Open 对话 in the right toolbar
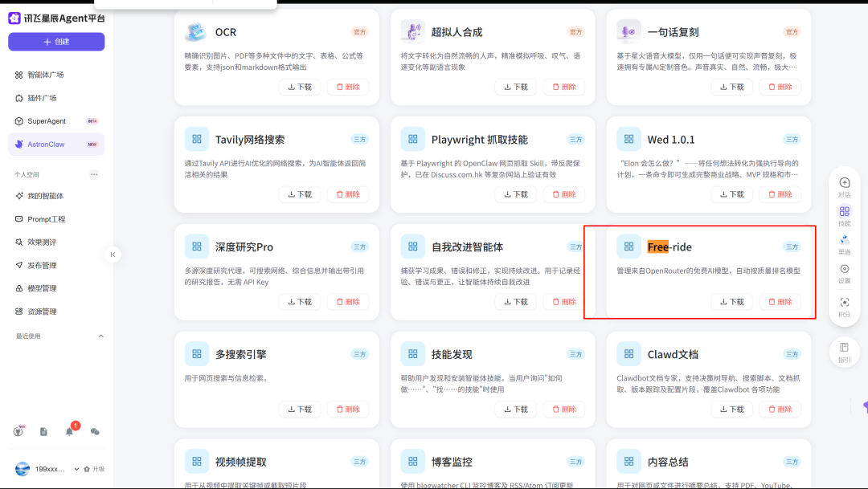Viewport: 868px width, 489px height. (844, 187)
